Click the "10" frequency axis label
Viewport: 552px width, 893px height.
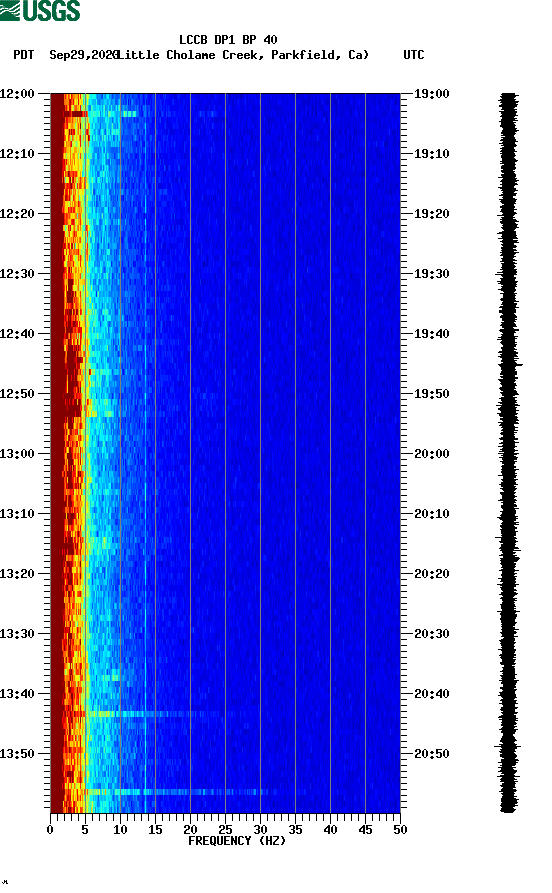(120, 830)
